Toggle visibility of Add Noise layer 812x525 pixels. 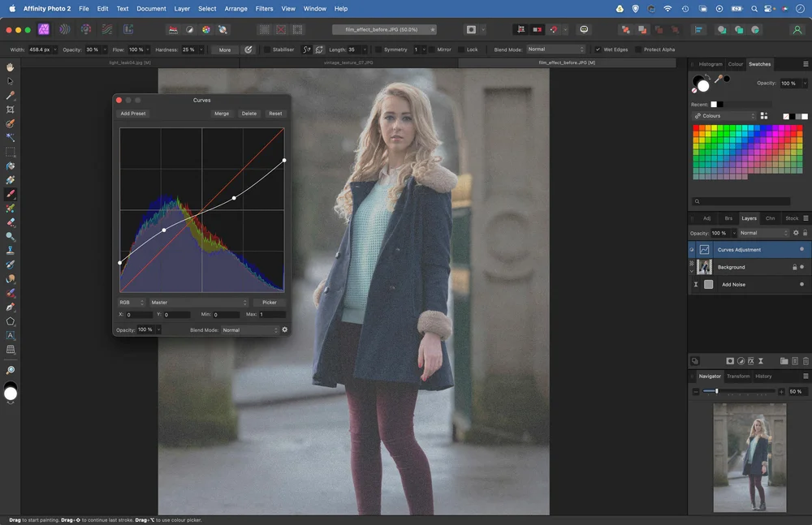801,284
